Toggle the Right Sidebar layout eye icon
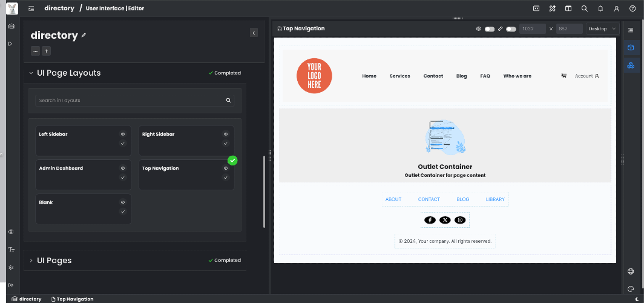644x303 pixels. (x=226, y=134)
